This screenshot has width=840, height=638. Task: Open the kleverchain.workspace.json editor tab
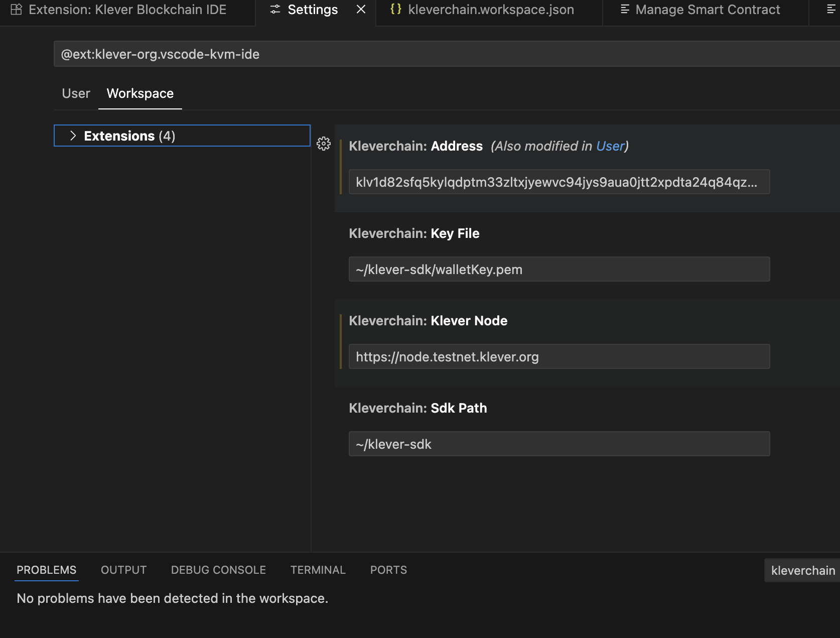point(491,10)
